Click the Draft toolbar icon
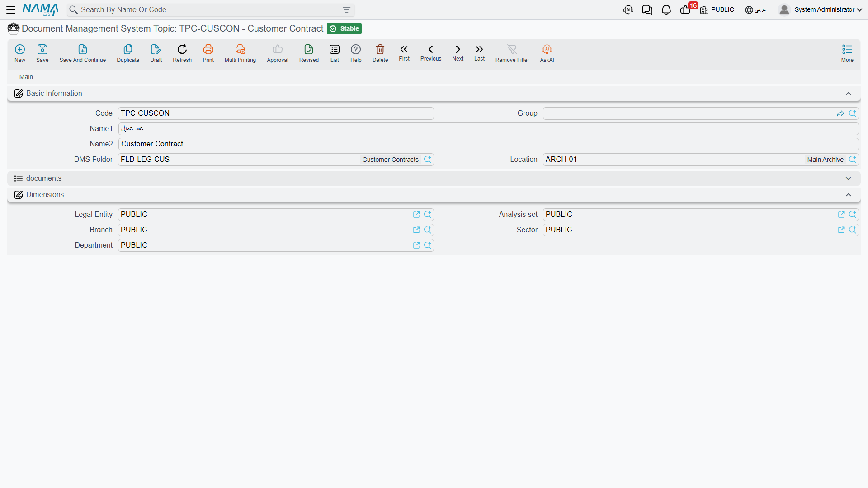 point(156,53)
